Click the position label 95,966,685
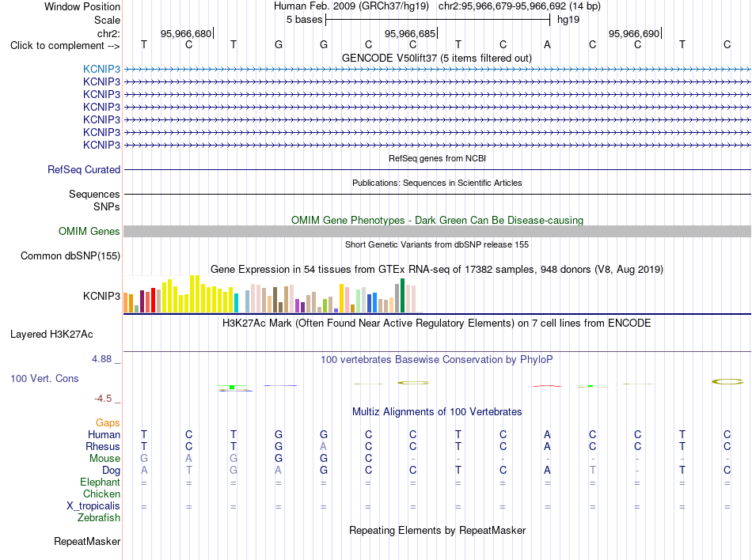The height and width of the screenshot is (560, 752). [x=410, y=33]
